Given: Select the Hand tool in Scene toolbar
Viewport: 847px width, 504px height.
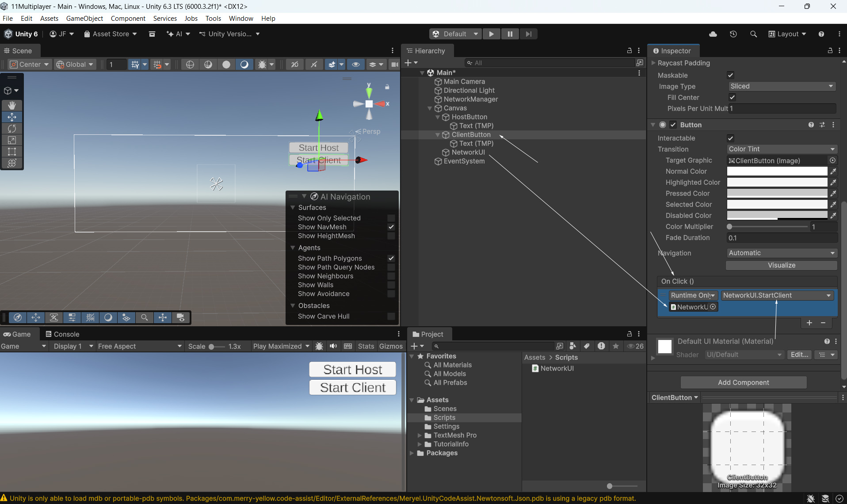Looking at the screenshot, I should 12,105.
